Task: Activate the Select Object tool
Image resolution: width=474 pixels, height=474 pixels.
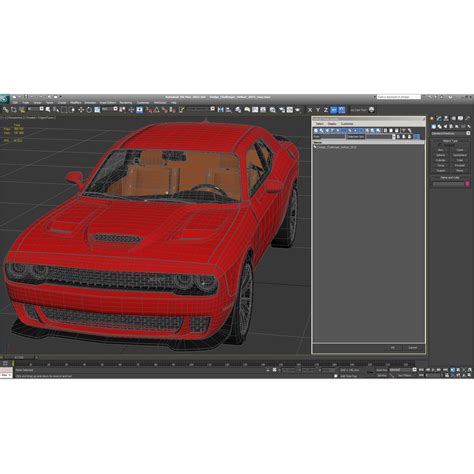Action: 48,110
